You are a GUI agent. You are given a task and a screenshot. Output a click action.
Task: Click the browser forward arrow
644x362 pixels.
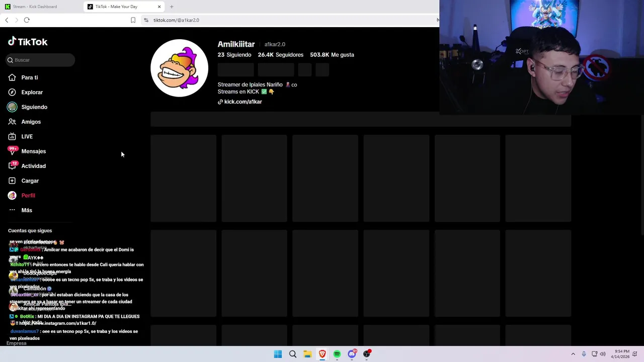[17, 20]
